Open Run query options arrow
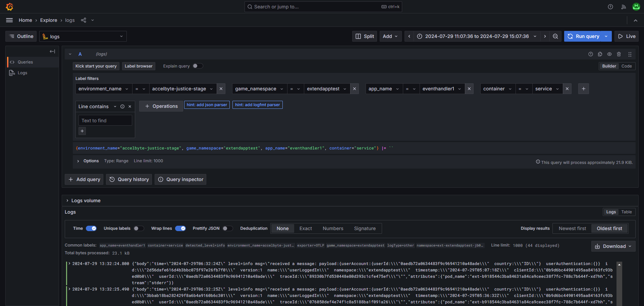 click(606, 36)
